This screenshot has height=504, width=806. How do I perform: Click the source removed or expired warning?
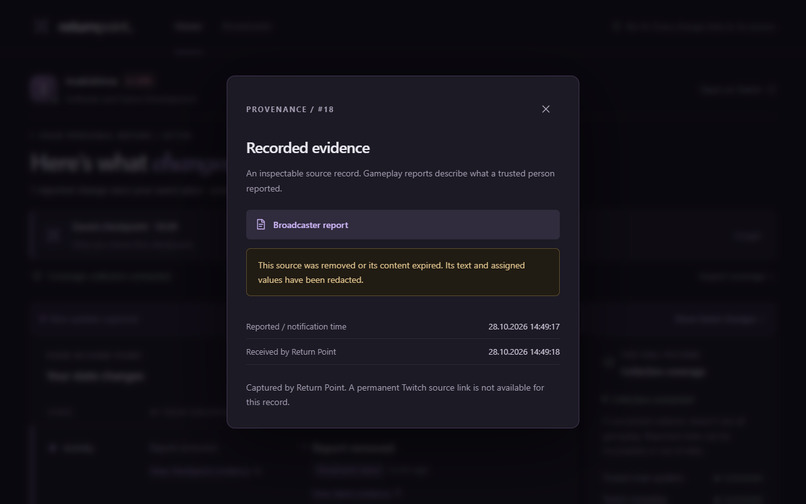(x=402, y=272)
